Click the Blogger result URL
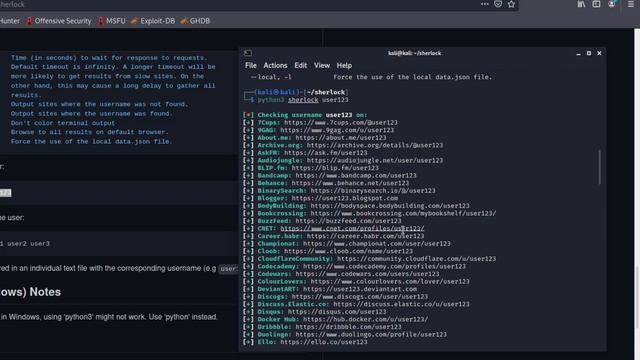This screenshot has height=360, width=640. point(344,198)
